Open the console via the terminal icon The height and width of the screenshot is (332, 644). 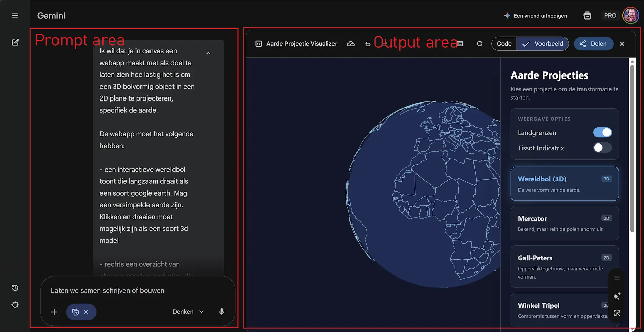coord(459,44)
